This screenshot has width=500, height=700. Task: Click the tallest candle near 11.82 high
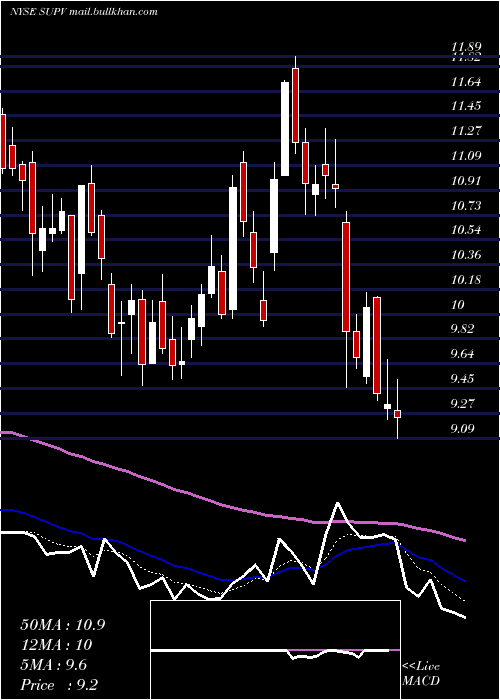coord(295,105)
